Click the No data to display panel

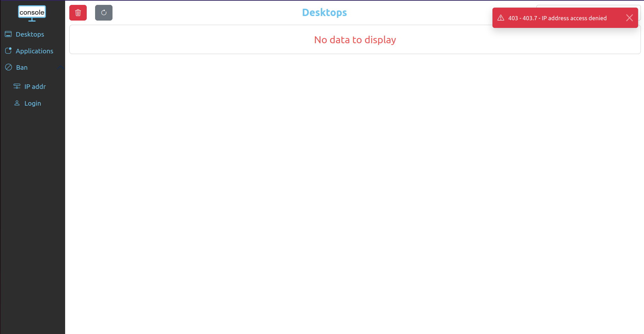pyautogui.click(x=355, y=39)
